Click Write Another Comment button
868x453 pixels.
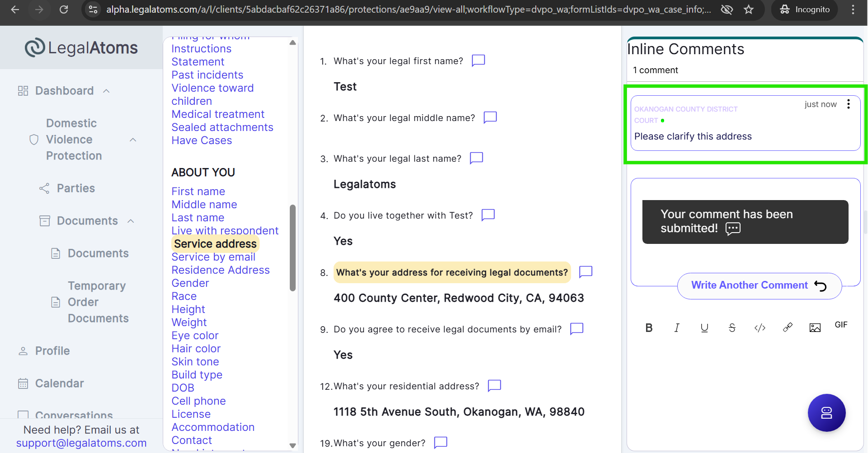pos(759,285)
